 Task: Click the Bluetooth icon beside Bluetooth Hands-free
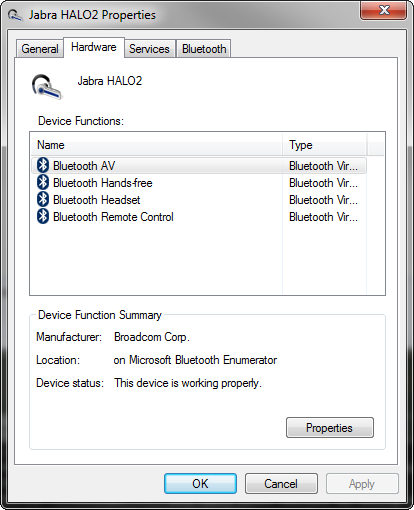coord(43,182)
